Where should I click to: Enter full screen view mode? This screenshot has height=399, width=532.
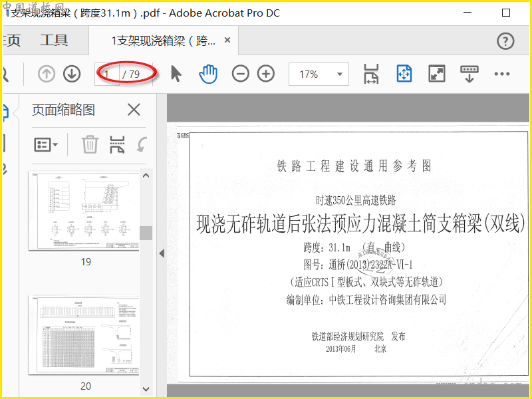pyautogui.click(x=437, y=74)
